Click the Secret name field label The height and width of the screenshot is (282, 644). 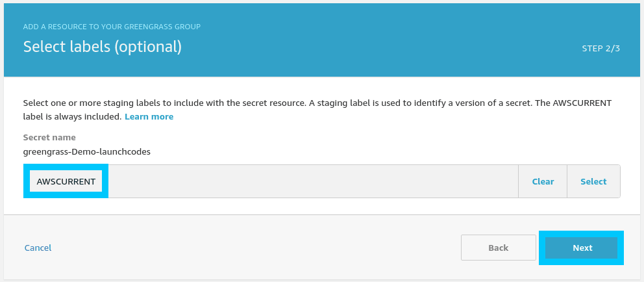tap(49, 137)
